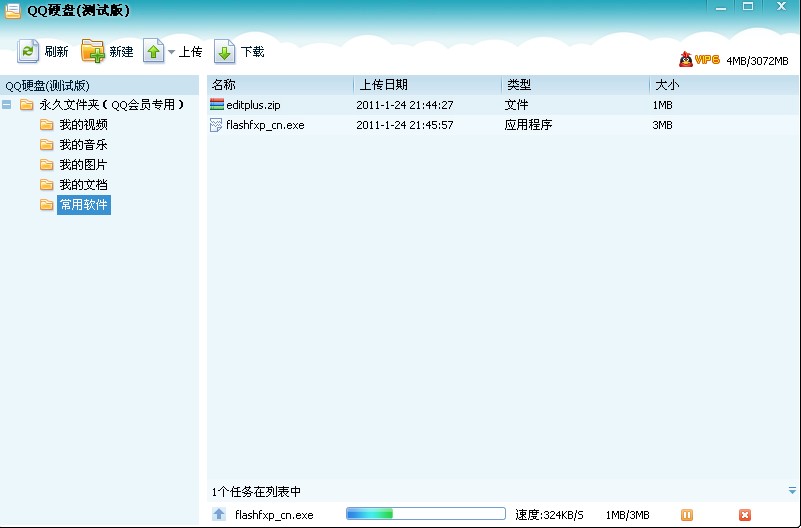Sort by the 上传日期 column header
The image size is (801, 528).
click(427, 85)
